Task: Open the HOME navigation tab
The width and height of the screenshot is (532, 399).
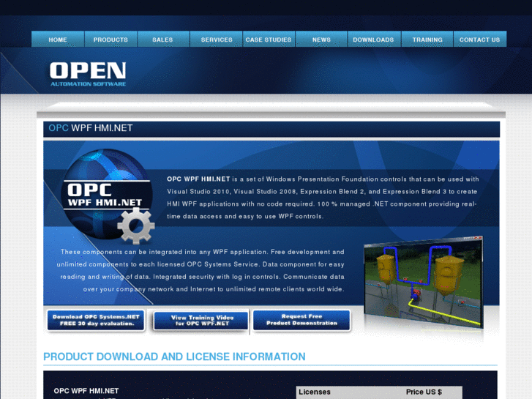Action: 58,39
